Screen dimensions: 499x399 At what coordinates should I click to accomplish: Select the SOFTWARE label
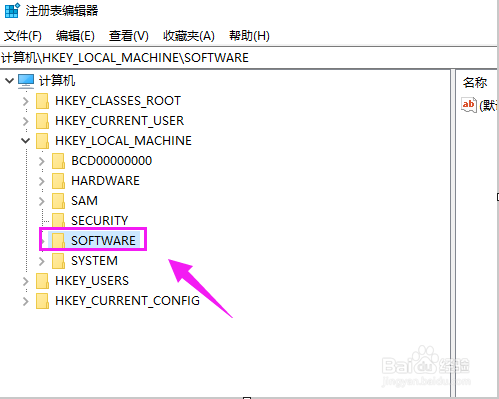(x=103, y=240)
